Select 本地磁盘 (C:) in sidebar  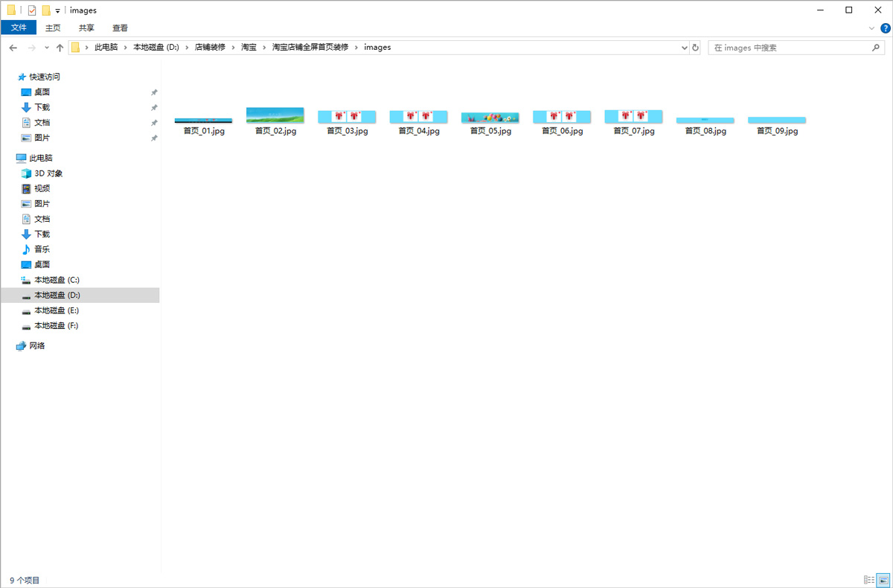57,280
